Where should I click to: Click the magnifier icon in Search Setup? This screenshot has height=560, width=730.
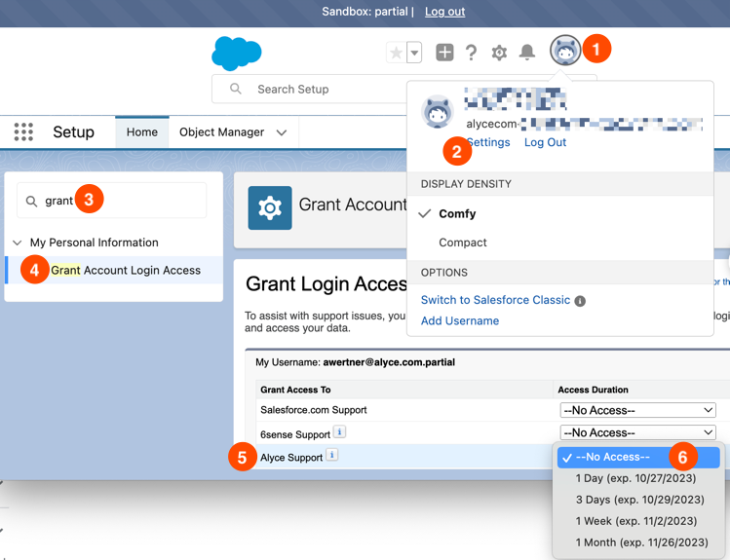[236, 89]
